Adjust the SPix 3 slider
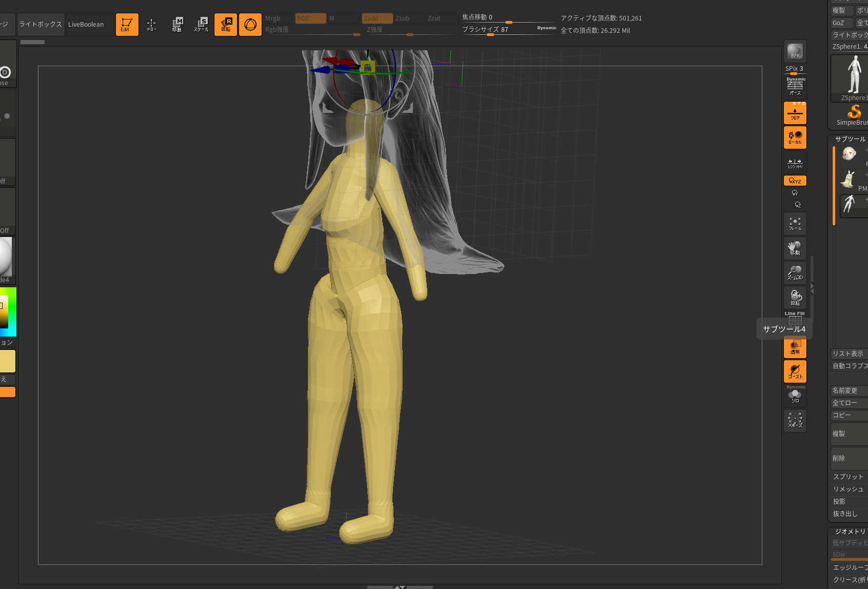Screen dimensions: 868x589 coord(795,70)
